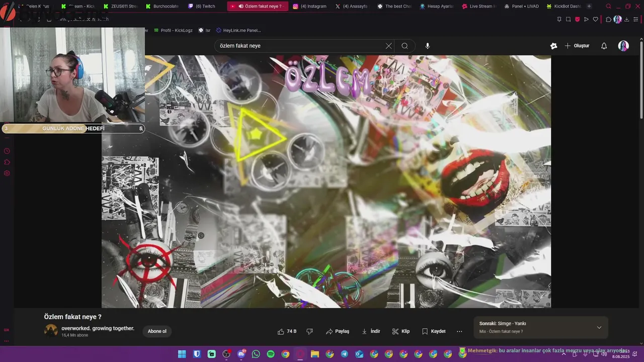This screenshot has width=644, height=362.
Task: Create a clip with Klip button
Action: click(401, 331)
